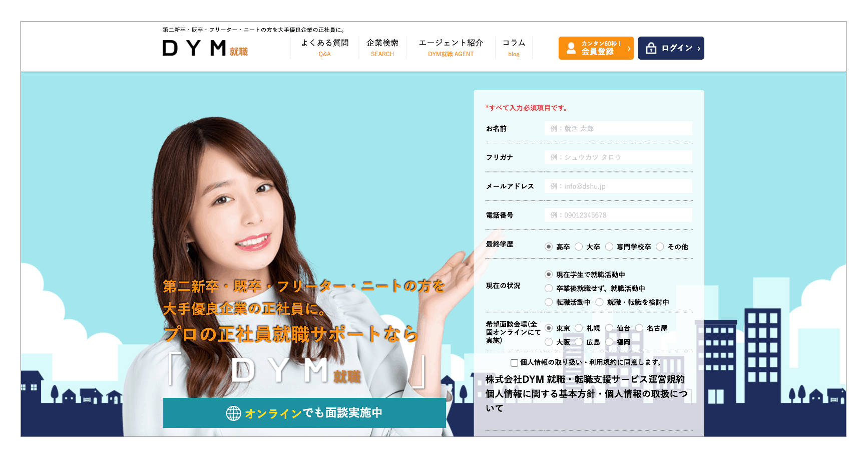Select 現在学生で就職活動中 radio button
The width and height of the screenshot is (868, 454).
click(549, 274)
